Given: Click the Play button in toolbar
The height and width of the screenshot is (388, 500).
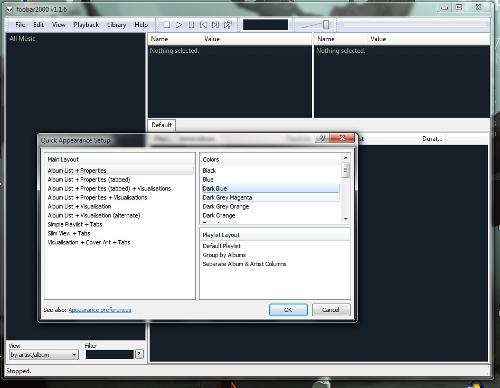Looking at the screenshot, I should click(179, 25).
